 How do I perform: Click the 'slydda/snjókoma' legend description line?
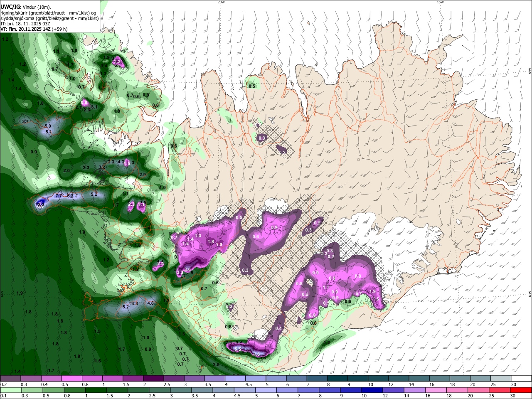coord(49,18)
